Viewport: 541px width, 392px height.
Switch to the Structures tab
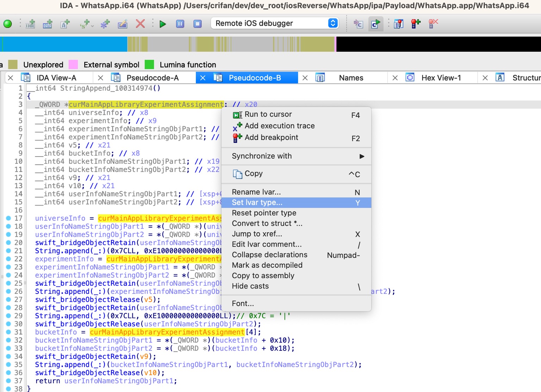tap(527, 78)
